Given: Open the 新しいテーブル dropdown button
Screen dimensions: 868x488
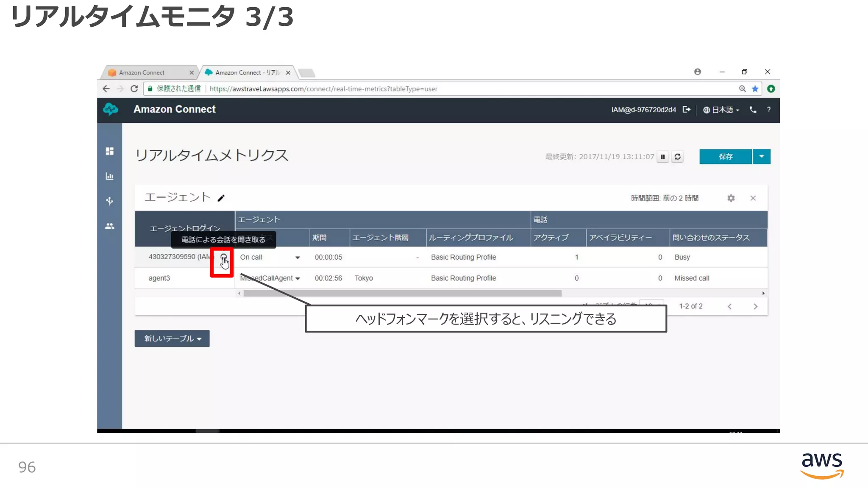Looking at the screenshot, I should (172, 338).
